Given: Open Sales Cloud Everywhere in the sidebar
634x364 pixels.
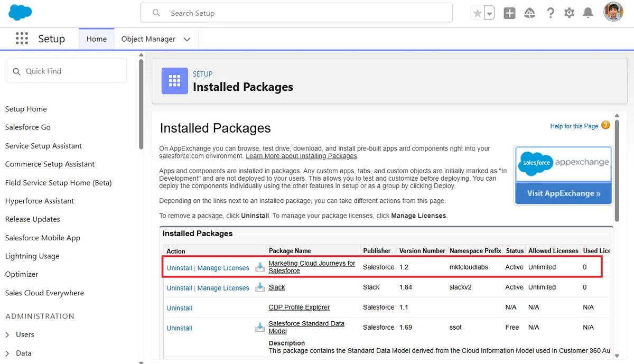Looking at the screenshot, I should pos(44,293).
